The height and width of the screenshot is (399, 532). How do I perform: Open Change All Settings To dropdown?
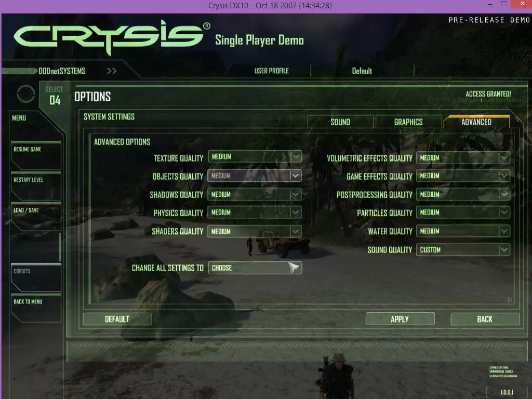[x=255, y=268]
